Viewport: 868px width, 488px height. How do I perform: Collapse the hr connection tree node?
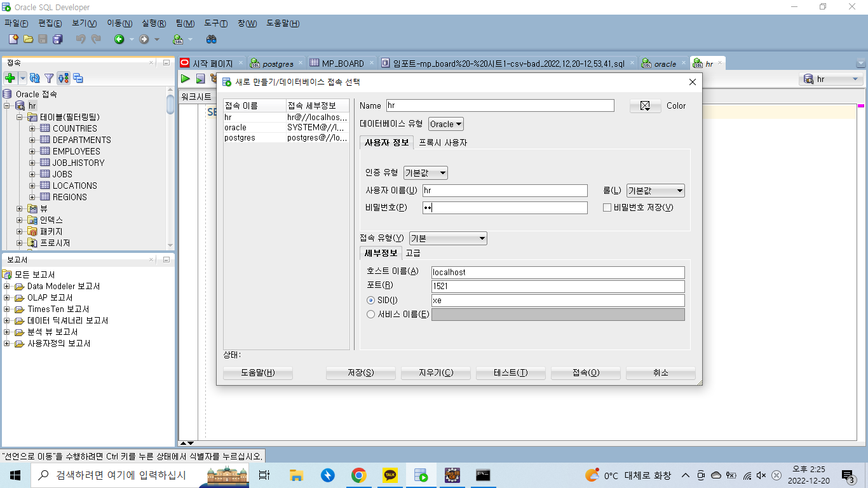click(x=7, y=105)
